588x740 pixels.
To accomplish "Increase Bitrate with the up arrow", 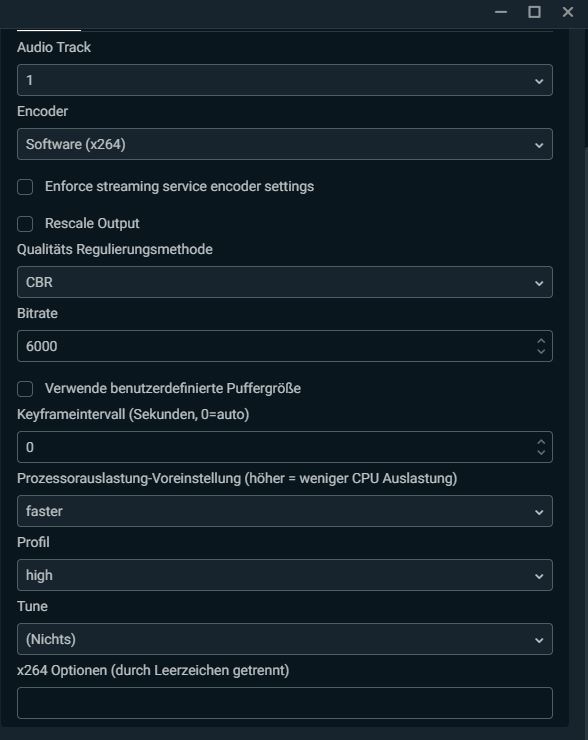I will pos(541,341).
